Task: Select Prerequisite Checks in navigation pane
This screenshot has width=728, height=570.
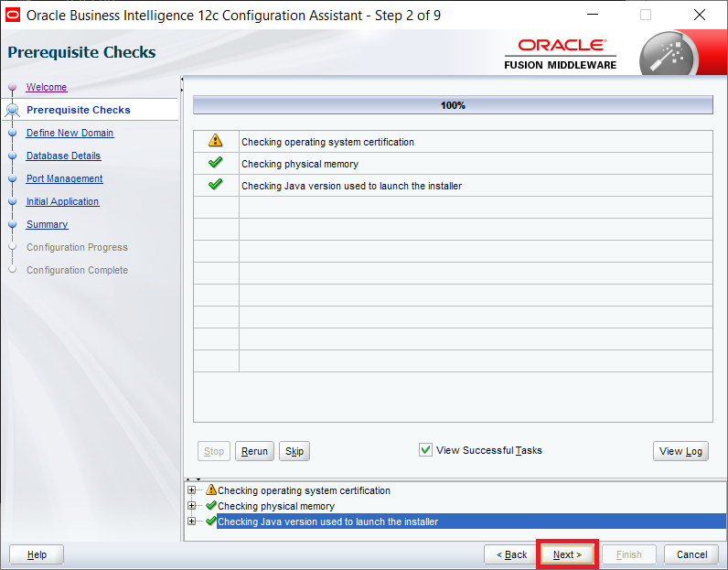Action: click(79, 110)
